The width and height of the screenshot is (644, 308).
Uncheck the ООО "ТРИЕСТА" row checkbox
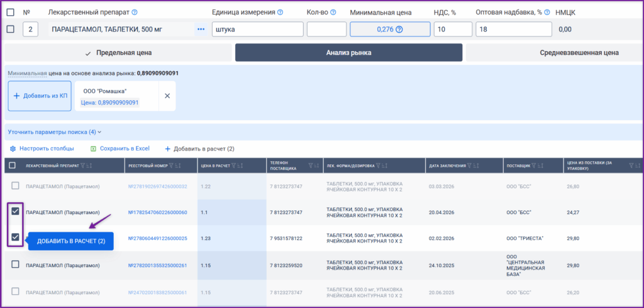pos(15,237)
